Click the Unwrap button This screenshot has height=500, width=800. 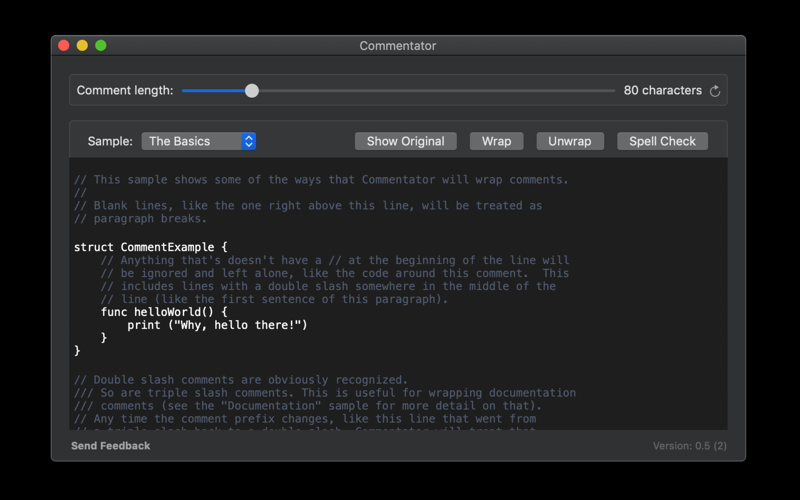click(x=570, y=141)
